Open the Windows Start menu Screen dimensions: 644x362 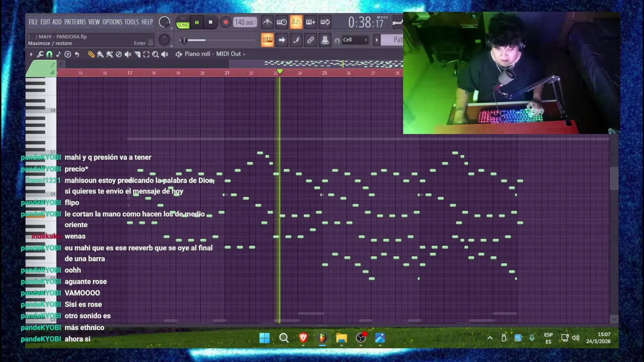[265, 338]
